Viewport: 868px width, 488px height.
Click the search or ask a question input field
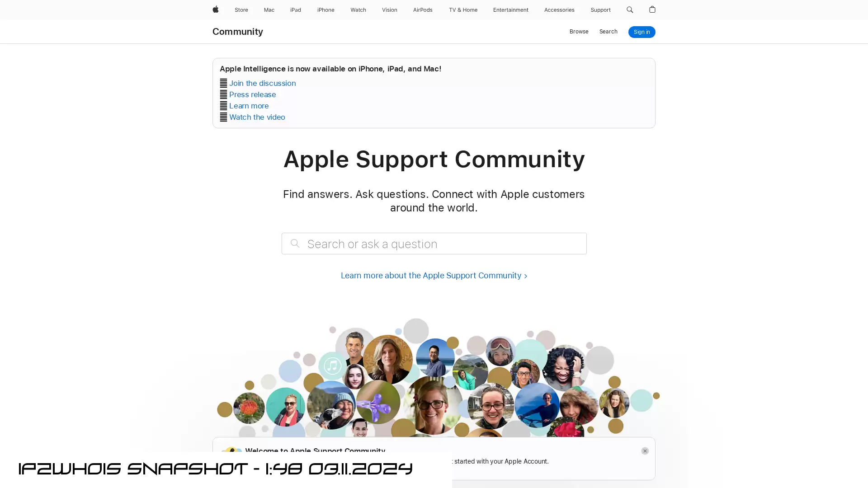(434, 243)
